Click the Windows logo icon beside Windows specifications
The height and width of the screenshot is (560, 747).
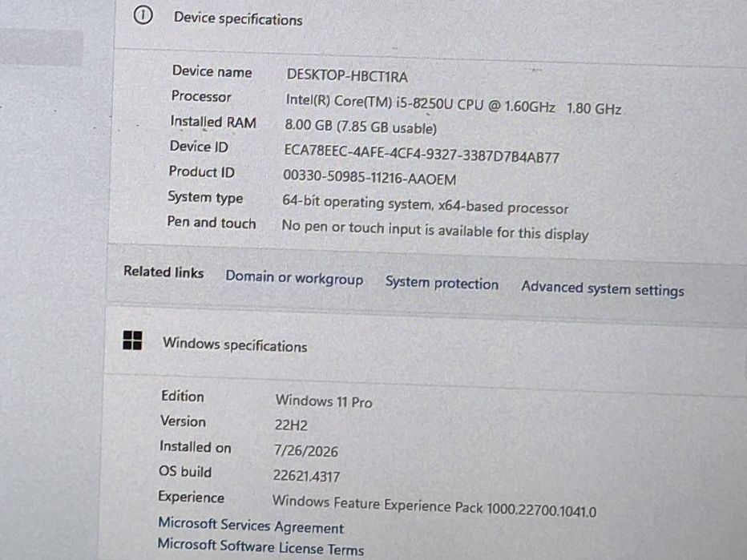pos(132,340)
